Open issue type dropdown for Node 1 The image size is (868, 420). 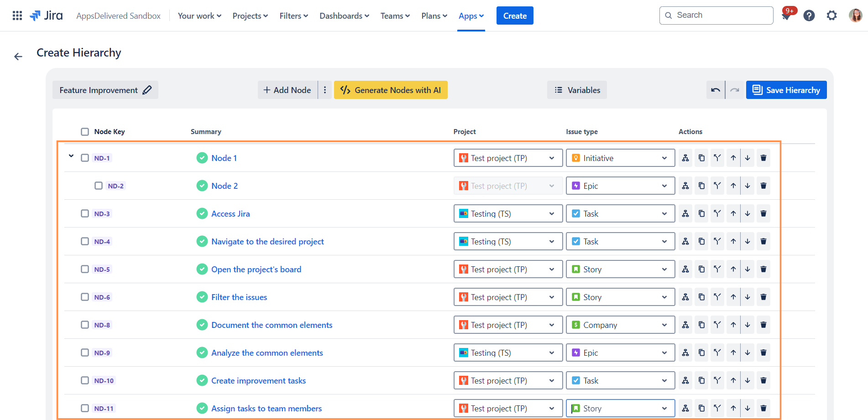620,158
